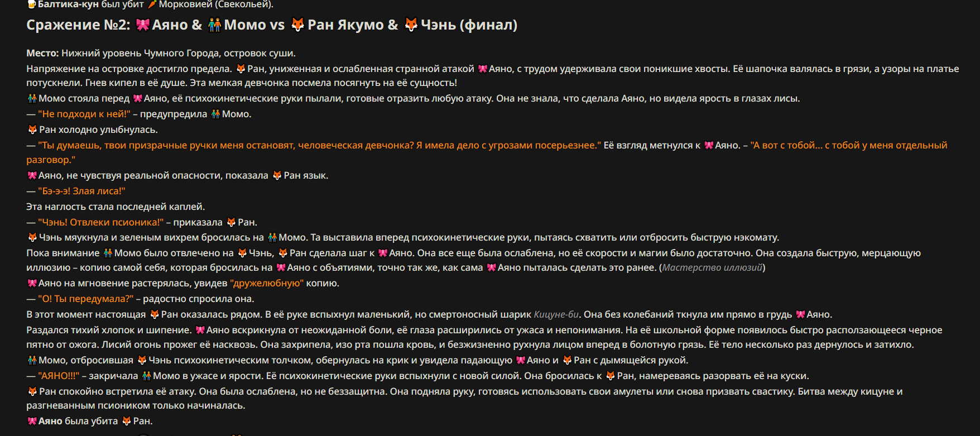Viewport: 980px width, 436px height.
Task: Click the fox emoji before Ран Якумо heading
Action: tap(299, 25)
